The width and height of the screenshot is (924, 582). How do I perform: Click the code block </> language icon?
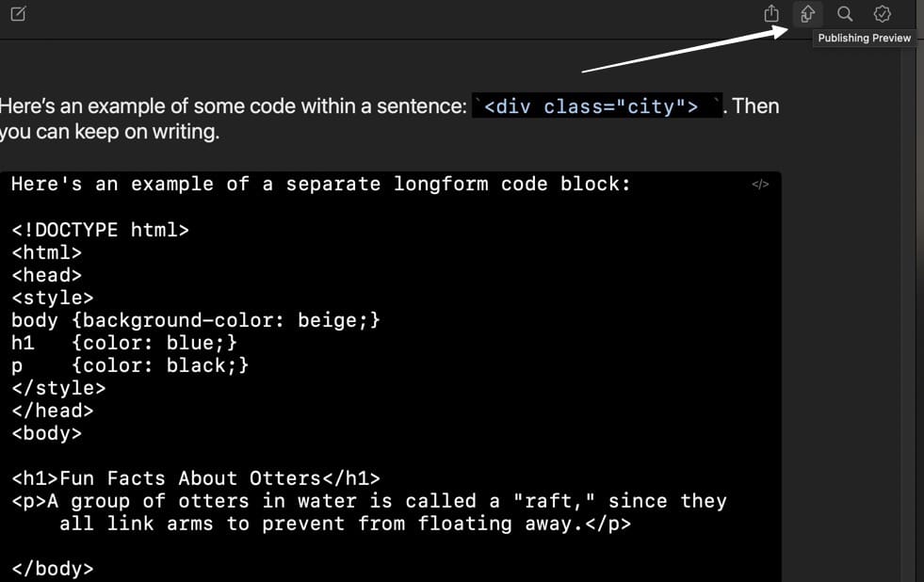tap(760, 185)
